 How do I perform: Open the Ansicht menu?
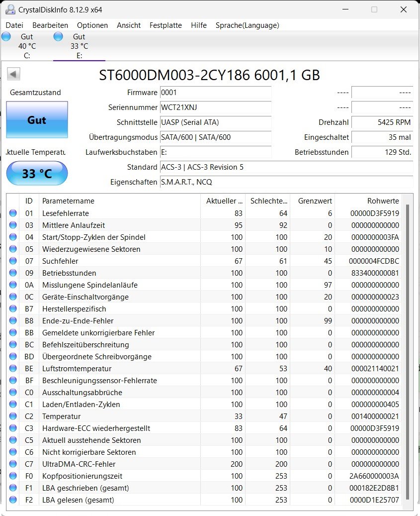(x=129, y=25)
